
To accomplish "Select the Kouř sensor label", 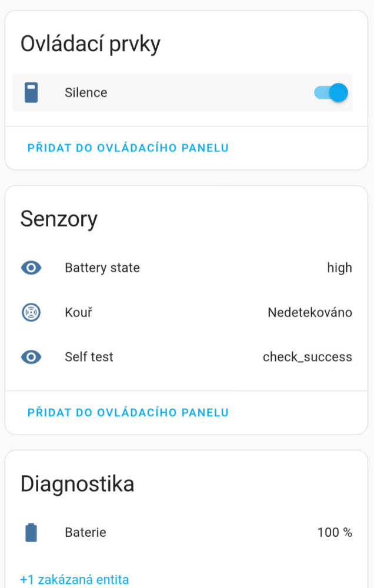I will [78, 313].
